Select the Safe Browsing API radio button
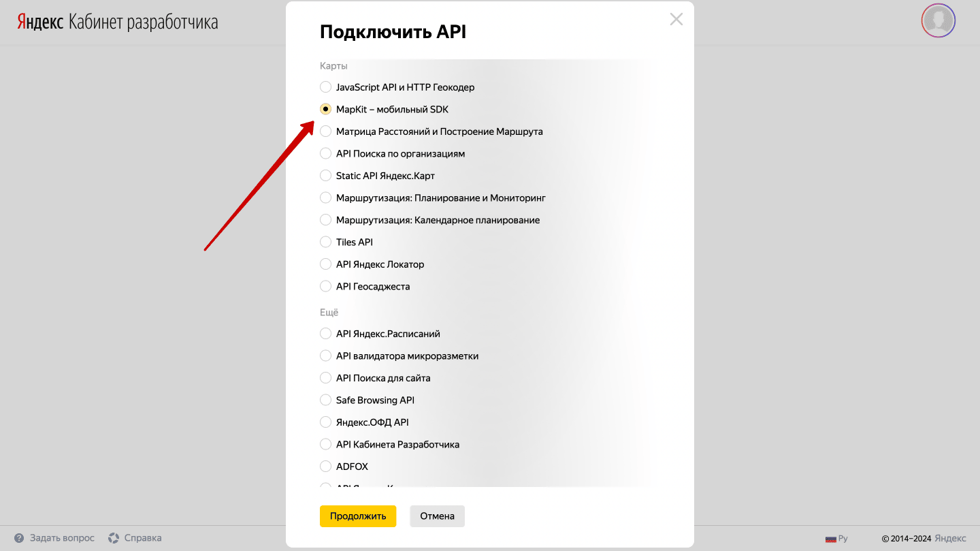 tap(325, 400)
